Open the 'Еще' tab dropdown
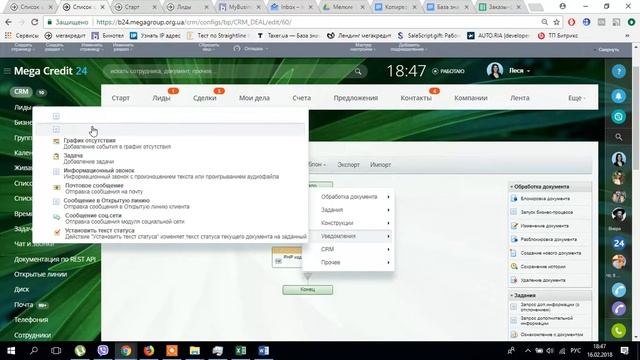The image size is (640, 360). point(577,98)
